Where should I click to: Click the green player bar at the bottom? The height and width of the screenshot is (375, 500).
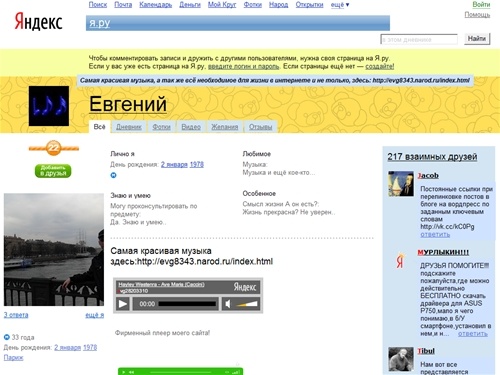(180, 371)
